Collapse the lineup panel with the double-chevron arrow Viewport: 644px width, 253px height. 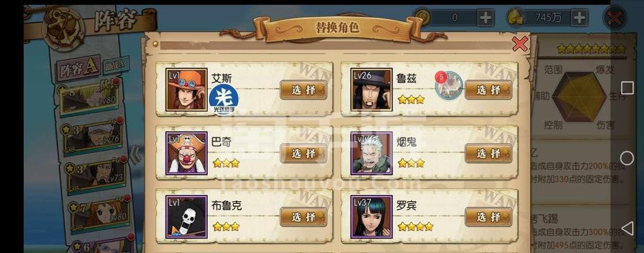[135, 154]
